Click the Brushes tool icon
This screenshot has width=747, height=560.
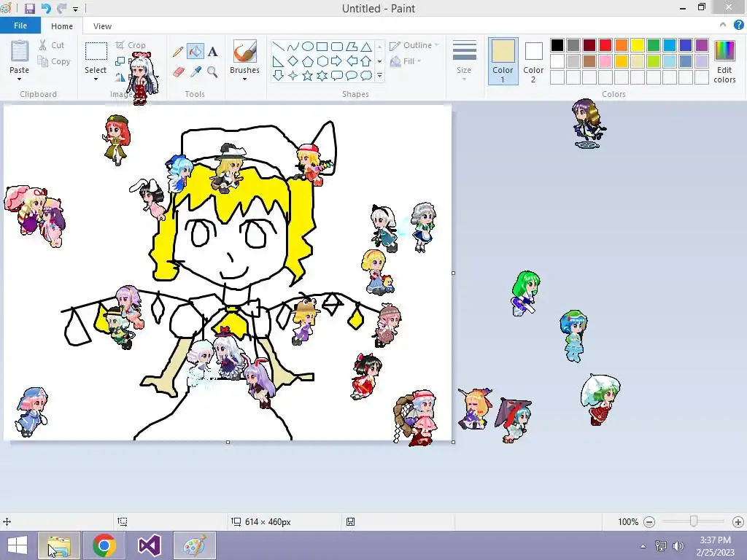(x=245, y=51)
